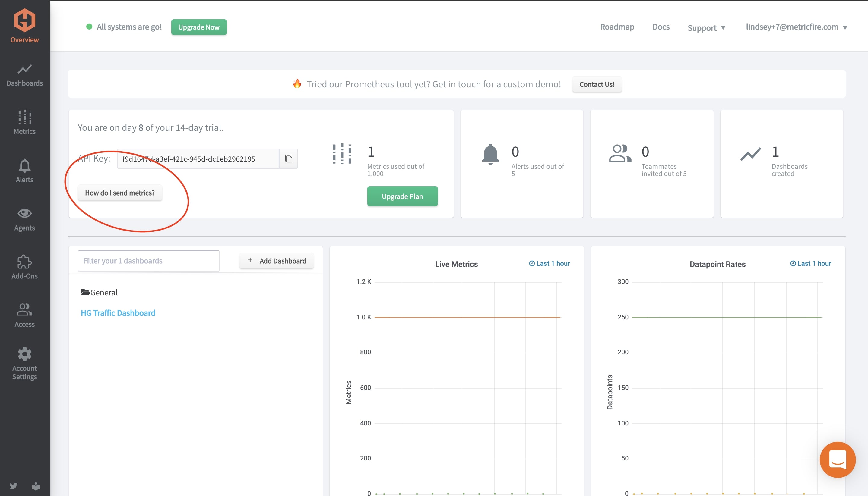This screenshot has height=496, width=868.
Task: Click the green system status dot
Action: tap(89, 27)
